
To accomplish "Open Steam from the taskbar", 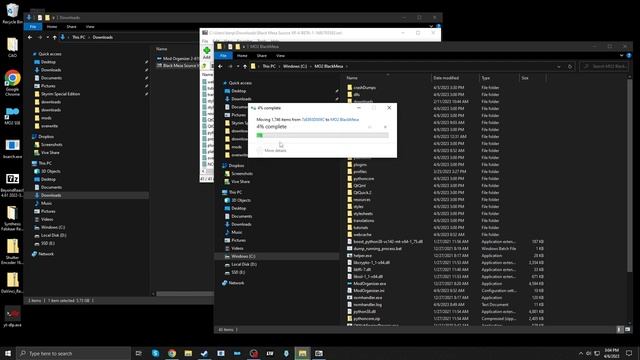I will [x=204, y=353].
